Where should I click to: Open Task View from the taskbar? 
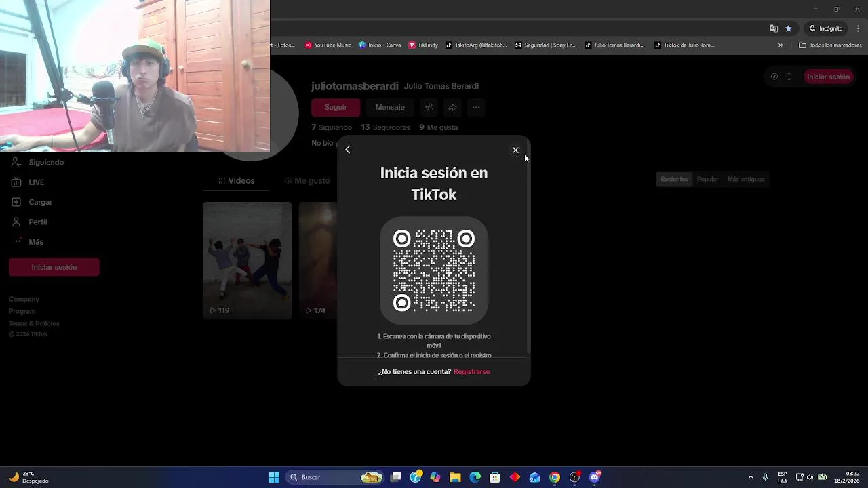pyautogui.click(x=396, y=477)
